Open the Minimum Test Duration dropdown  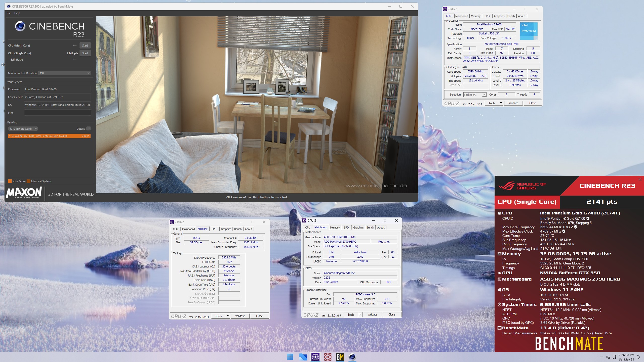64,73
